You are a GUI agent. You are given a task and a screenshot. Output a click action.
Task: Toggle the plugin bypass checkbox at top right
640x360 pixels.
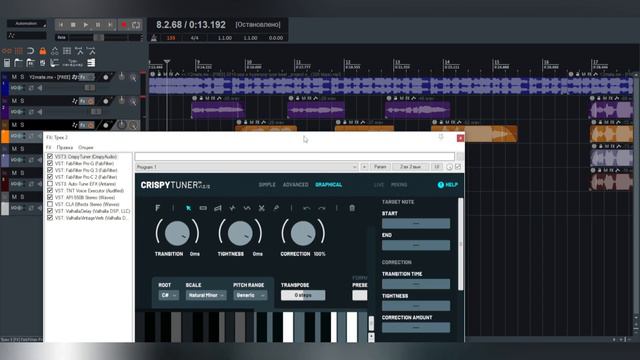tap(458, 167)
